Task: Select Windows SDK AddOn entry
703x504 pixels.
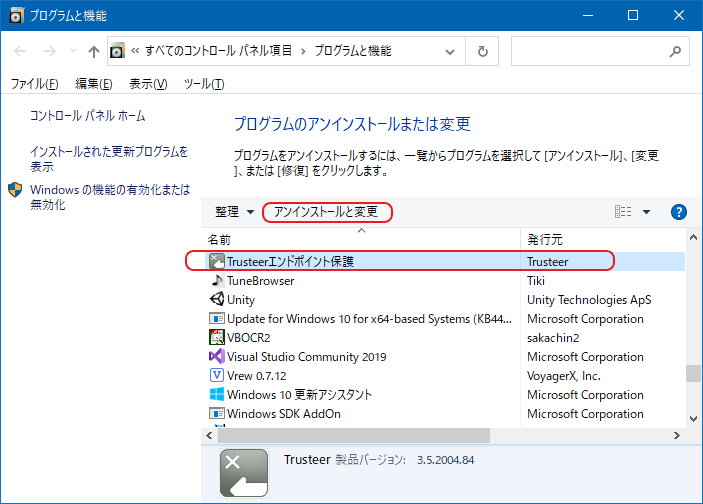Action: click(x=284, y=413)
